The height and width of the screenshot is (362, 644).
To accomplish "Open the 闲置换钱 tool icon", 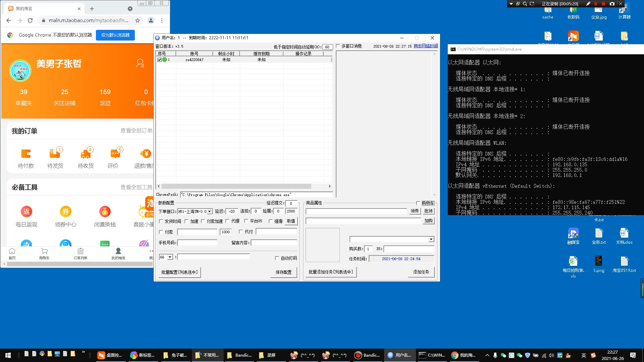I will tap(105, 212).
